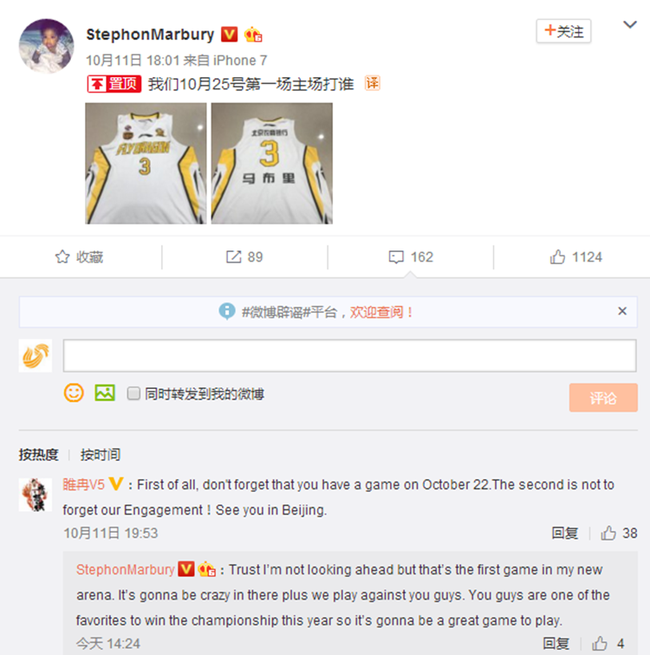Click the green insert image icon

(x=105, y=393)
